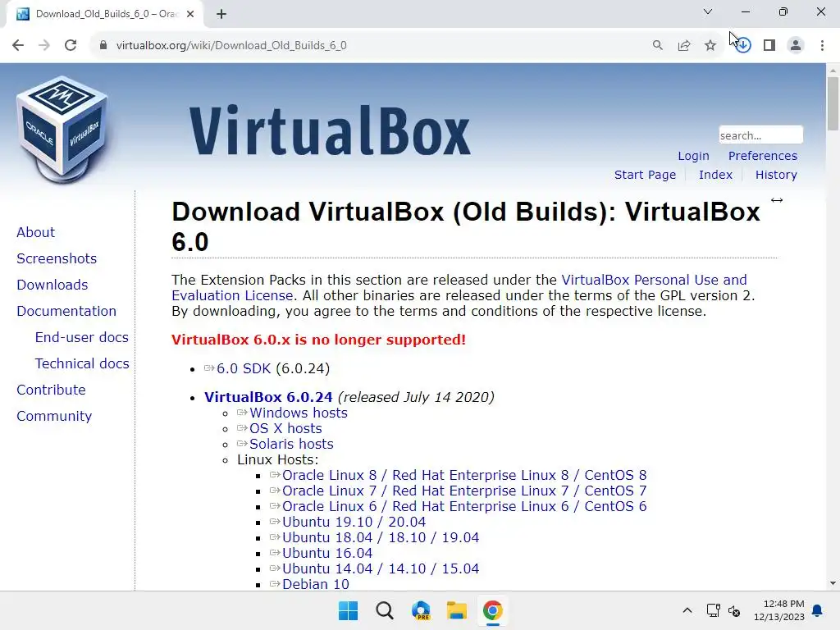The width and height of the screenshot is (840, 630).
Task: Open End-user docs in the sidebar
Action: [82, 337]
